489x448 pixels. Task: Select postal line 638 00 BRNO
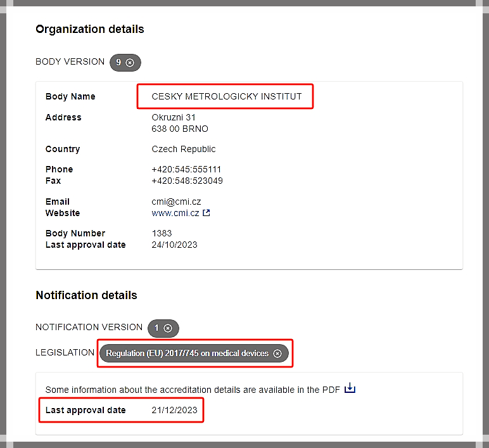pyautogui.click(x=180, y=129)
